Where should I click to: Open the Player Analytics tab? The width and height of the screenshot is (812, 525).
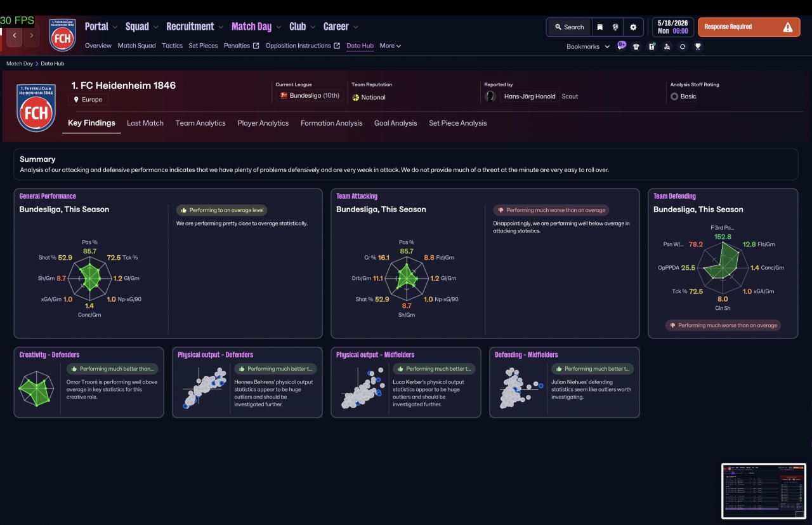(263, 123)
